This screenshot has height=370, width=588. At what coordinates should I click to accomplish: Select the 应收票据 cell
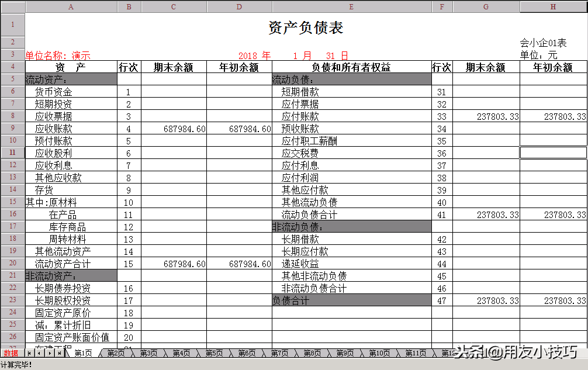click(x=71, y=116)
